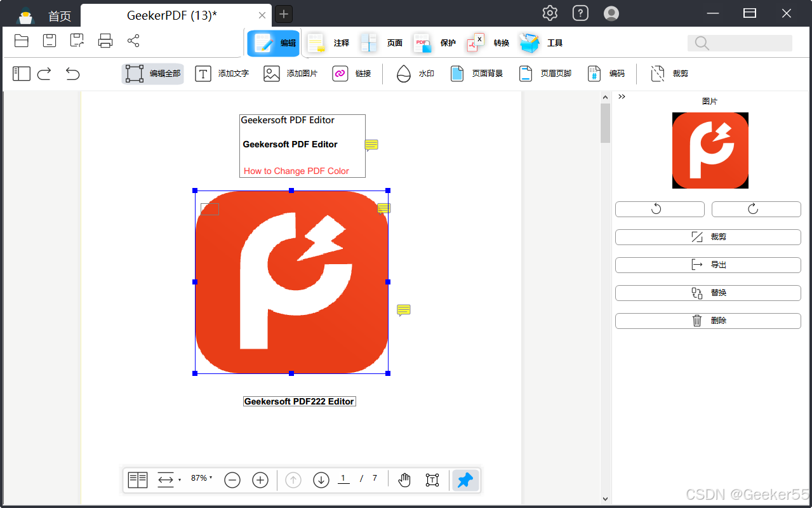This screenshot has width=812, height=508.
Task: Choose the 添加图片 tool
Action: [x=290, y=74]
